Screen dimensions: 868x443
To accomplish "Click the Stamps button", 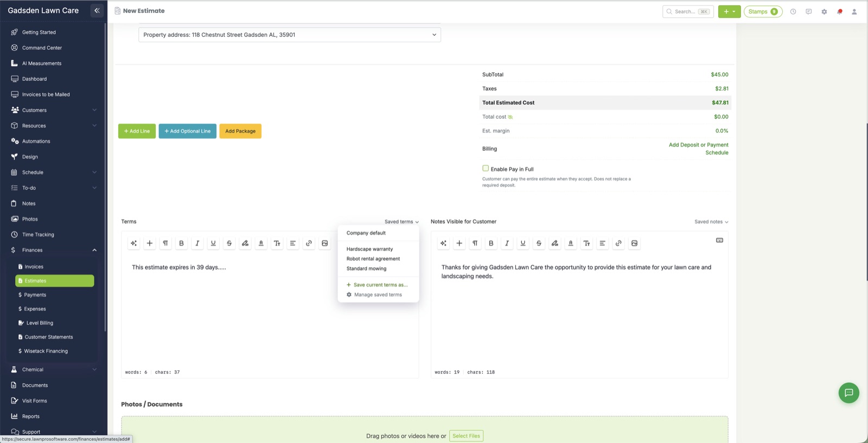I will pos(763,11).
